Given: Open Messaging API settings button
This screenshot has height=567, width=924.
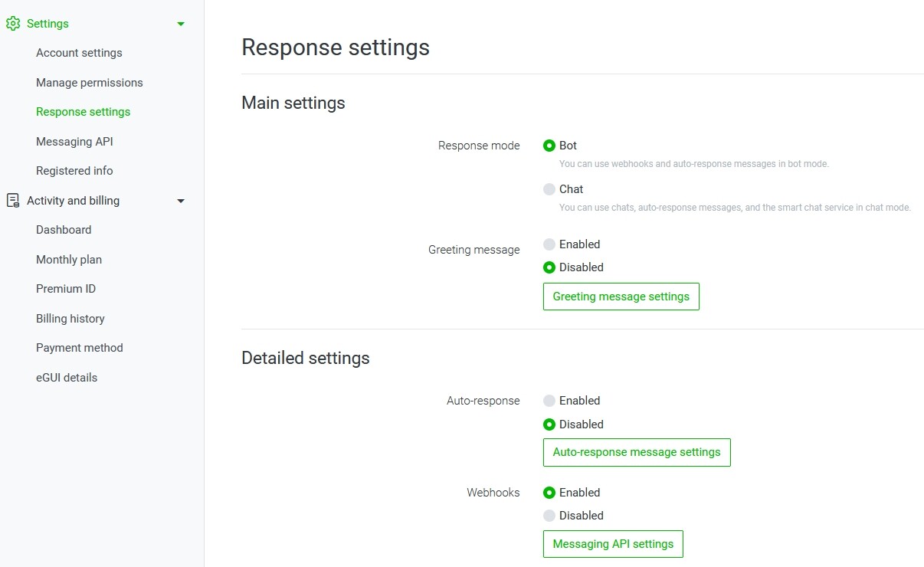Looking at the screenshot, I should [612, 544].
